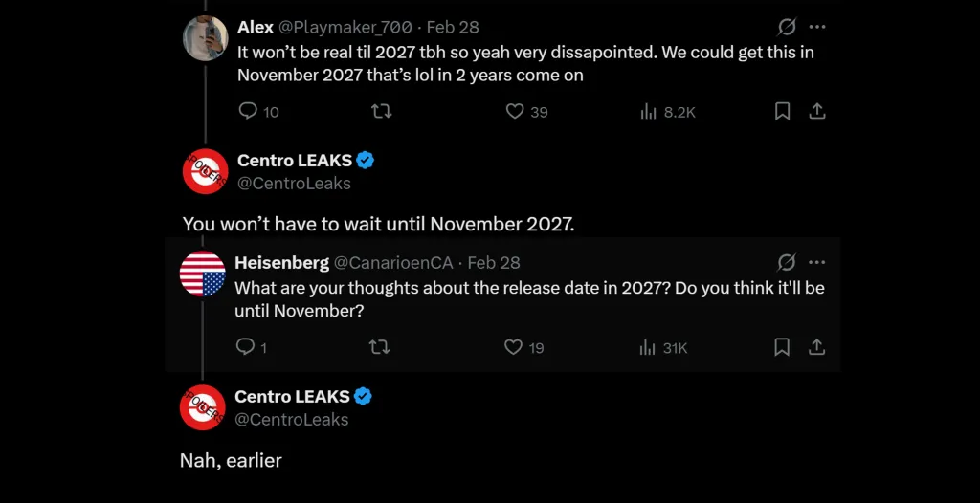Open Grok icon on Alex's tweet

tap(788, 27)
